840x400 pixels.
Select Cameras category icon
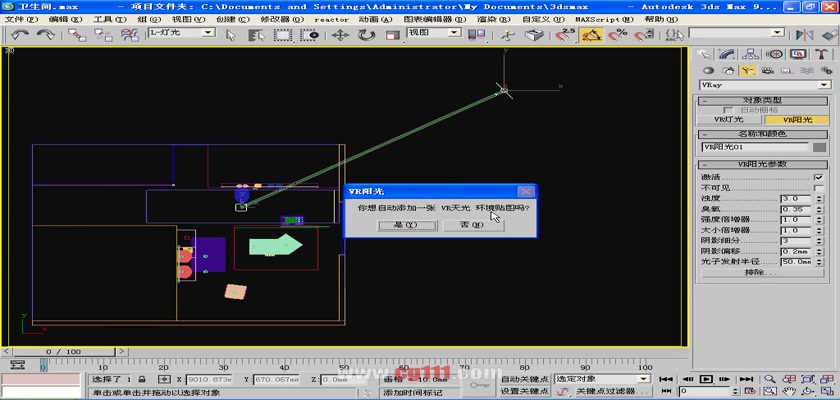click(x=767, y=71)
